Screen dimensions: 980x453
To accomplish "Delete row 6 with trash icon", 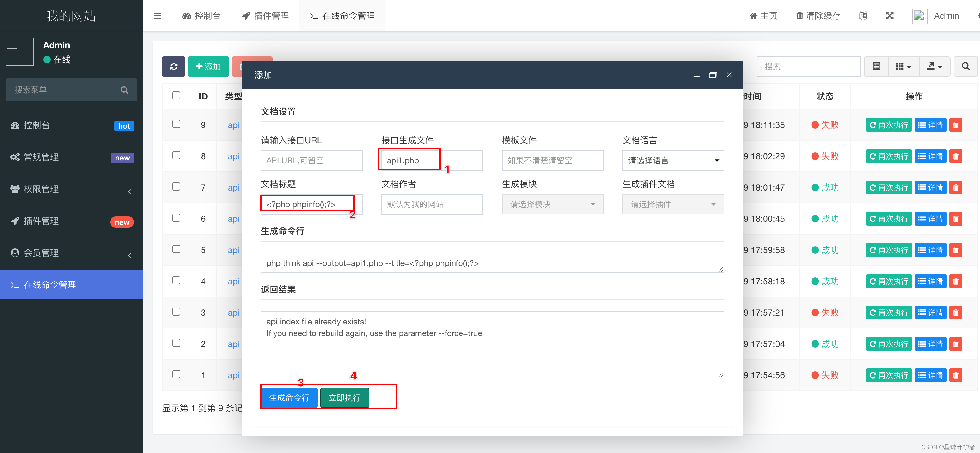I will tap(956, 219).
